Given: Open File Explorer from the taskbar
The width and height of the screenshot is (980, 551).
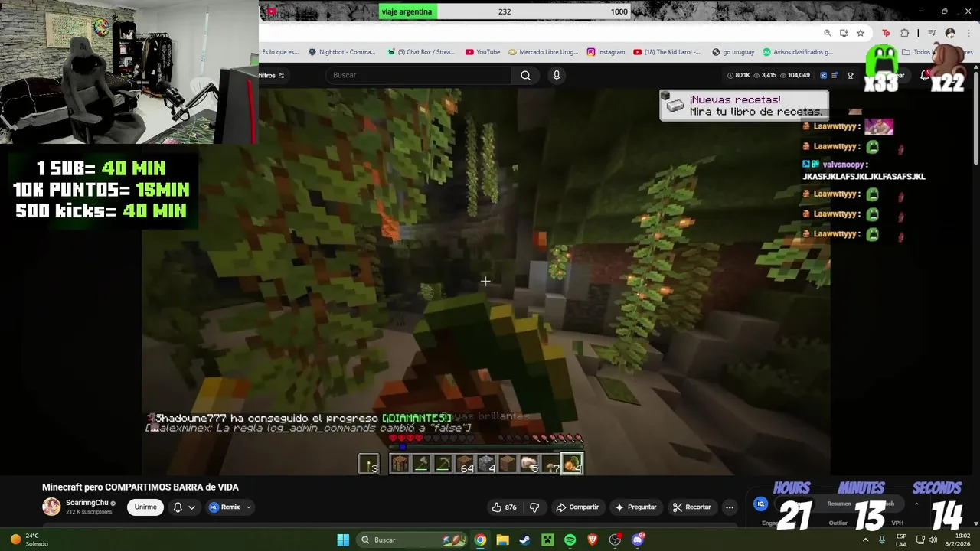Looking at the screenshot, I should point(502,540).
